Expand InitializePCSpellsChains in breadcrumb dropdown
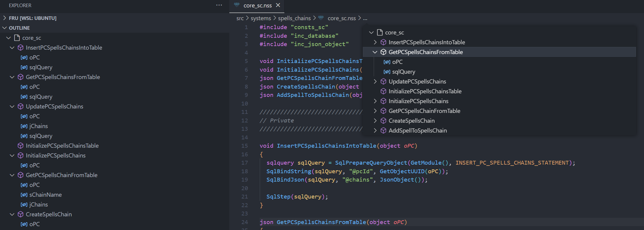 tap(375, 101)
